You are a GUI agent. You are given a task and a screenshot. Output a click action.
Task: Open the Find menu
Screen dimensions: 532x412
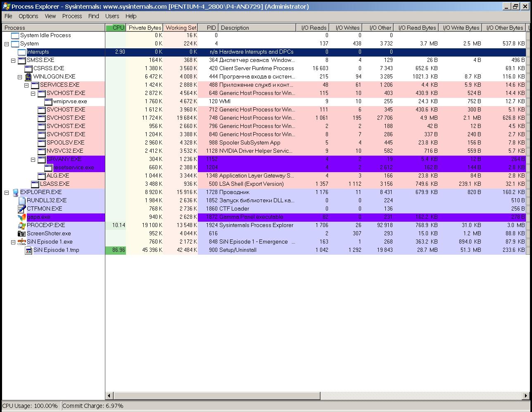click(x=93, y=16)
